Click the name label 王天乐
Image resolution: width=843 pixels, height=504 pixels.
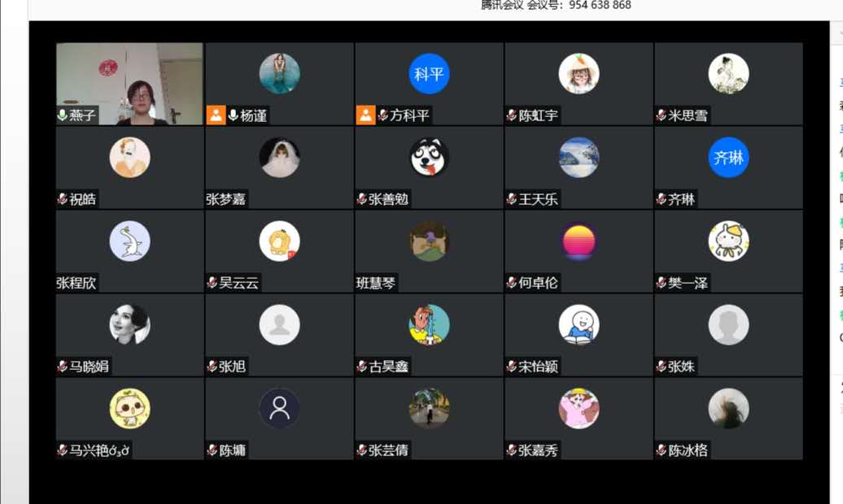click(538, 199)
